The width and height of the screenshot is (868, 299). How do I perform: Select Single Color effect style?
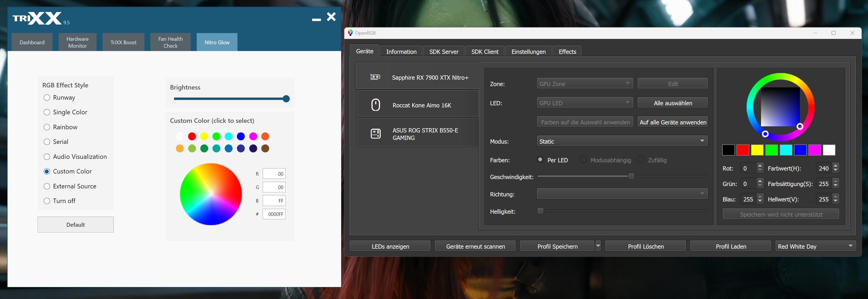click(47, 112)
